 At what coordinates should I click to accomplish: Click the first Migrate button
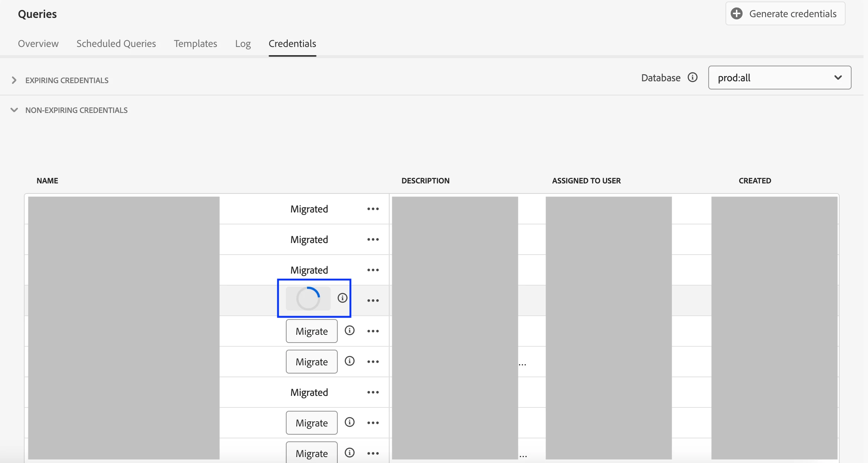point(312,331)
